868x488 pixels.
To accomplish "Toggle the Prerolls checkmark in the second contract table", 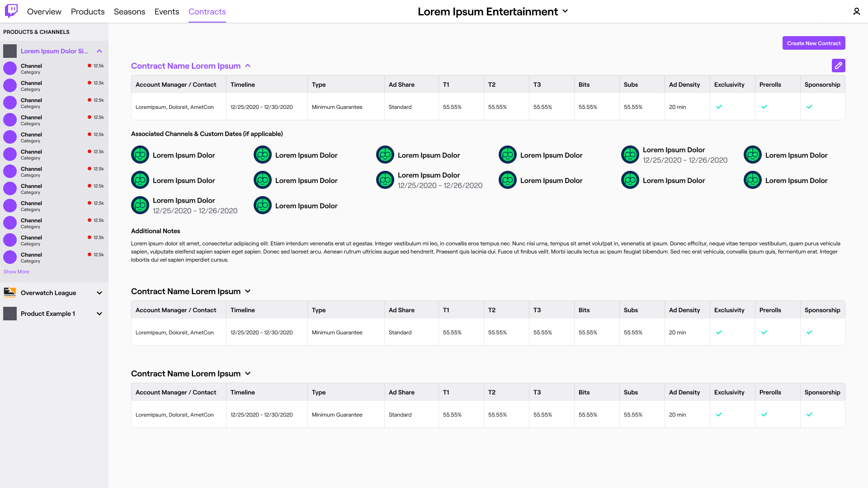I will tap(764, 332).
